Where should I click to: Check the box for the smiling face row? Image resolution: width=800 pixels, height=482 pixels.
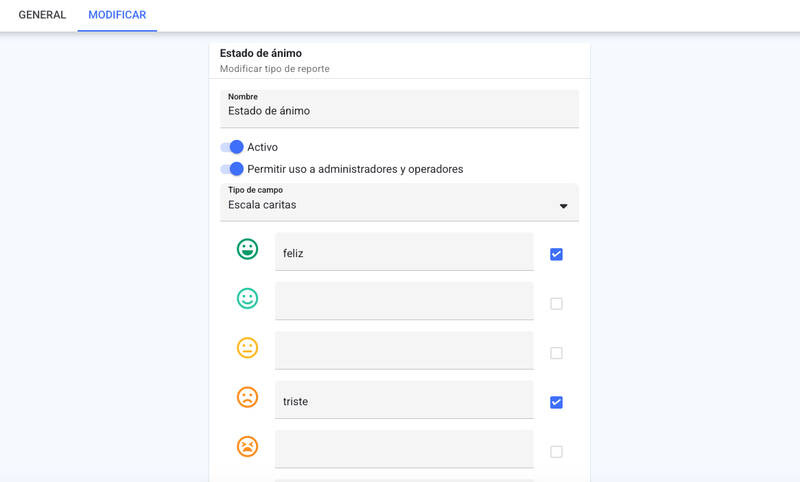coord(556,303)
